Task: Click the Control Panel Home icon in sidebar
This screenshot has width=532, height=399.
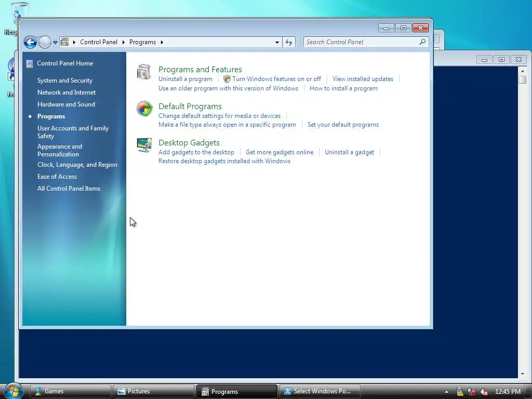Action: [30, 63]
